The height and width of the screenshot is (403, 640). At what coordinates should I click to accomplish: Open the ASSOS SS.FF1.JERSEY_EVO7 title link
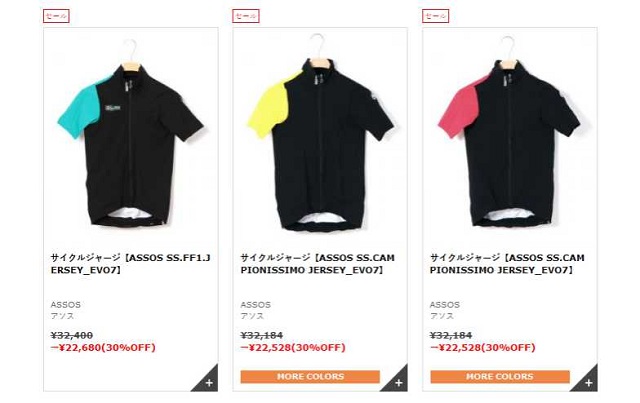coord(131,264)
